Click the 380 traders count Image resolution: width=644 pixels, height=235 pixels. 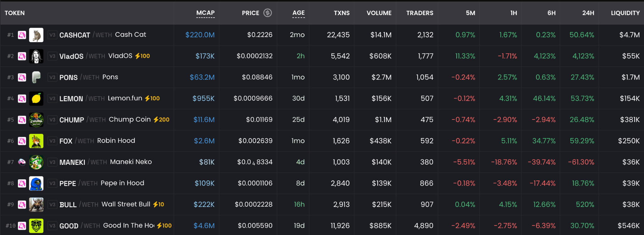(427, 162)
